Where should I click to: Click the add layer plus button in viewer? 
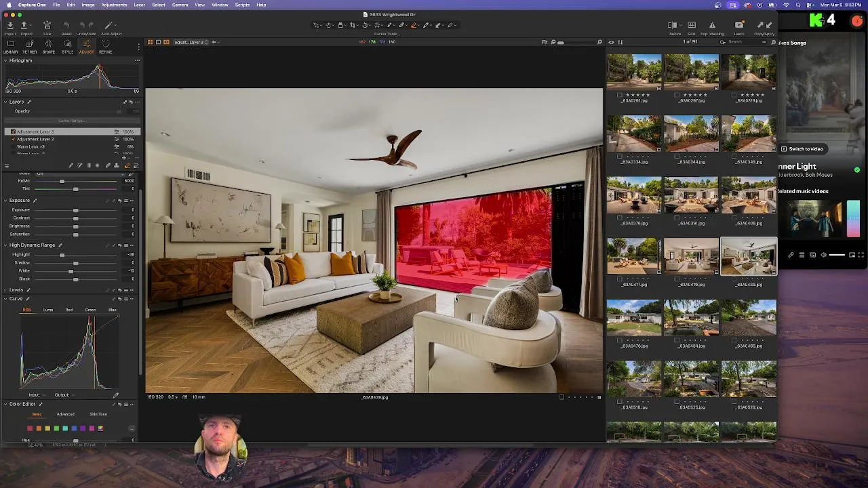pyautogui.click(x=214, y=42)
